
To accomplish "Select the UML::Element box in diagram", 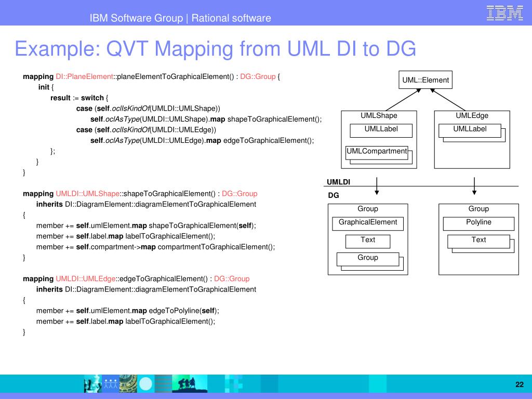I will 425,80.
